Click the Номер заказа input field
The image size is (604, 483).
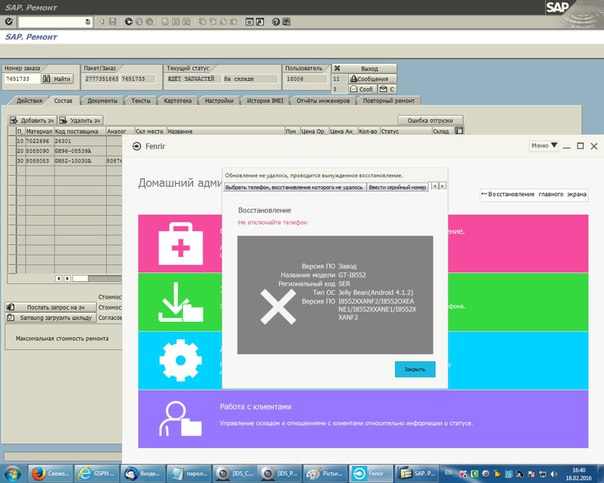pos(22,78)
